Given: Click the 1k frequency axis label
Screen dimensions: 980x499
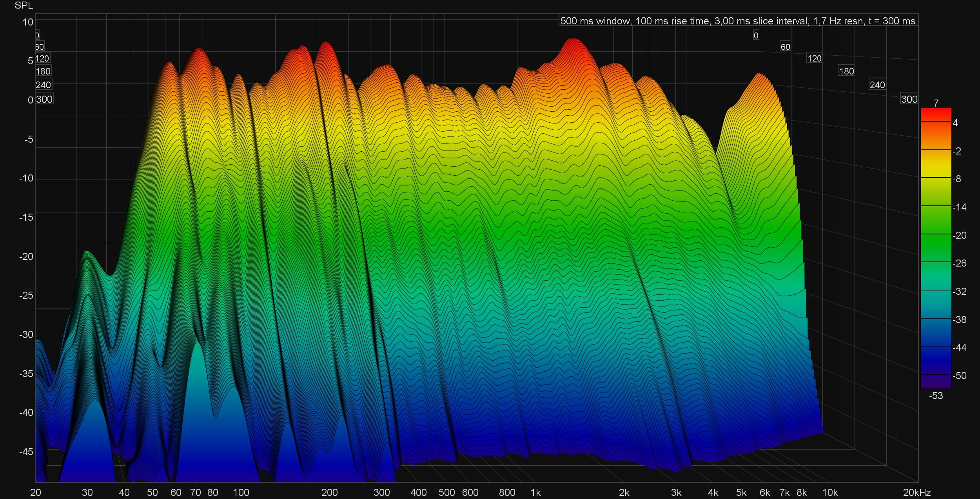Looking at the screenshot, I should [x=535, y=493].
